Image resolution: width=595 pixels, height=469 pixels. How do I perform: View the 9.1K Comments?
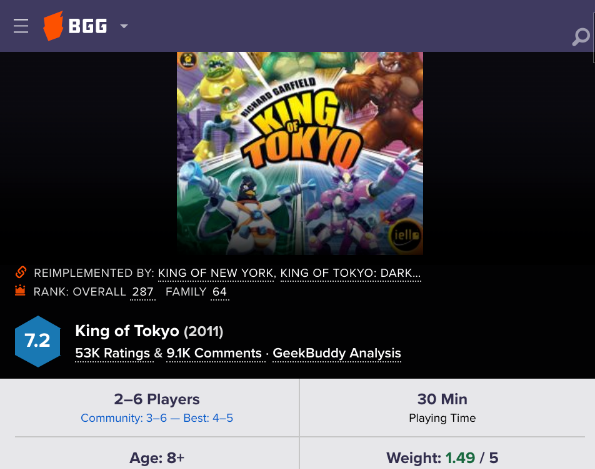pos(214,353)
